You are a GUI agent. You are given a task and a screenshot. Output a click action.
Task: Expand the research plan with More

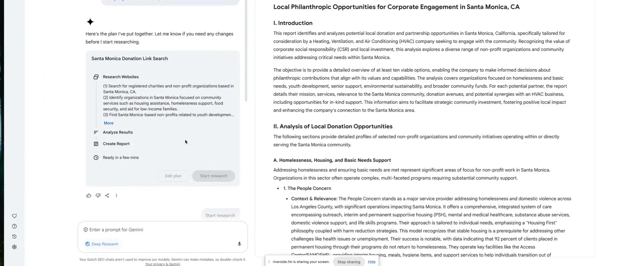[108, 123]
